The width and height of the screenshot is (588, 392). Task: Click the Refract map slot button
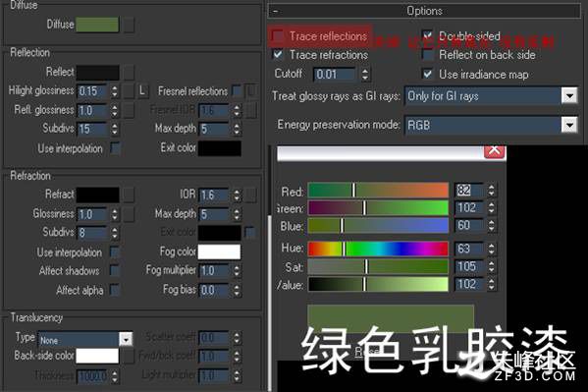pyautogui.click(x=129, y=195)
